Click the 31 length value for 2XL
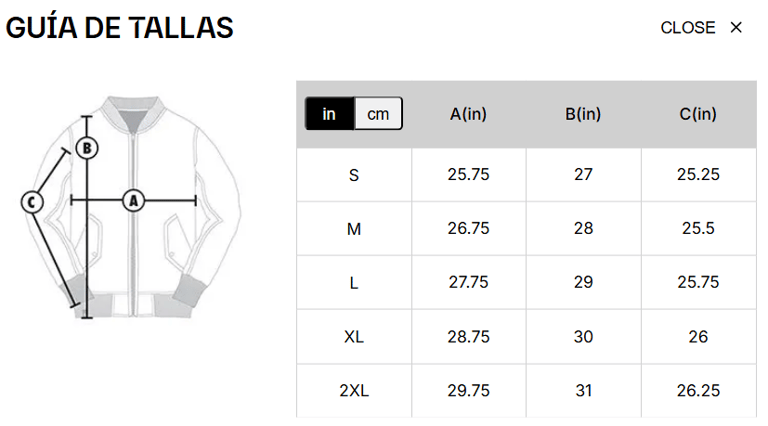 (583, 391)
